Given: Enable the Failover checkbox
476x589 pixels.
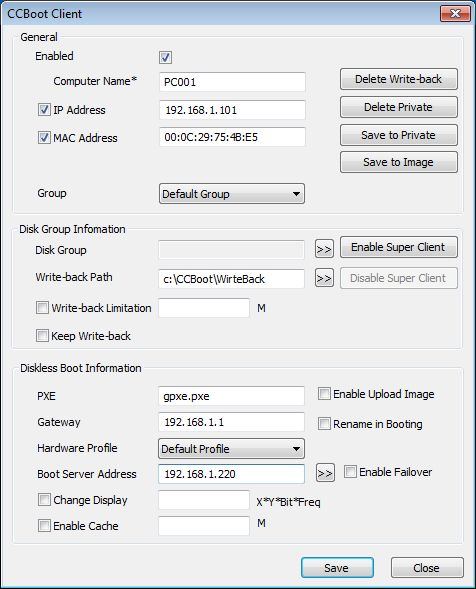Looking at the screenshot, I should coord(350,471).
